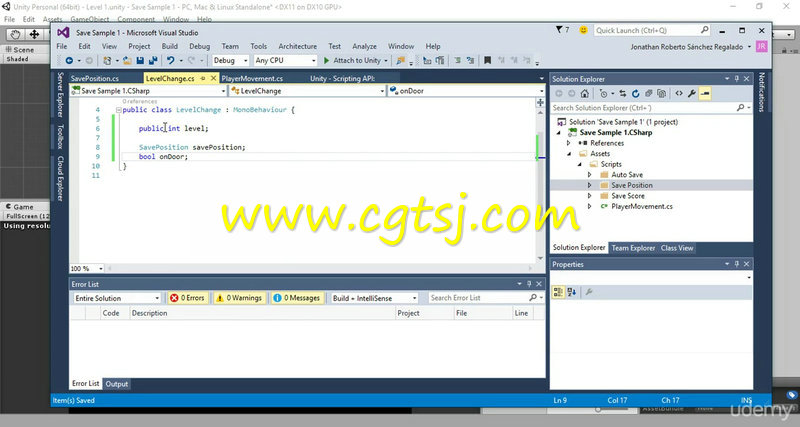Click Sync with Active Document icon
The image size is (800, 427).
point(622,93)
